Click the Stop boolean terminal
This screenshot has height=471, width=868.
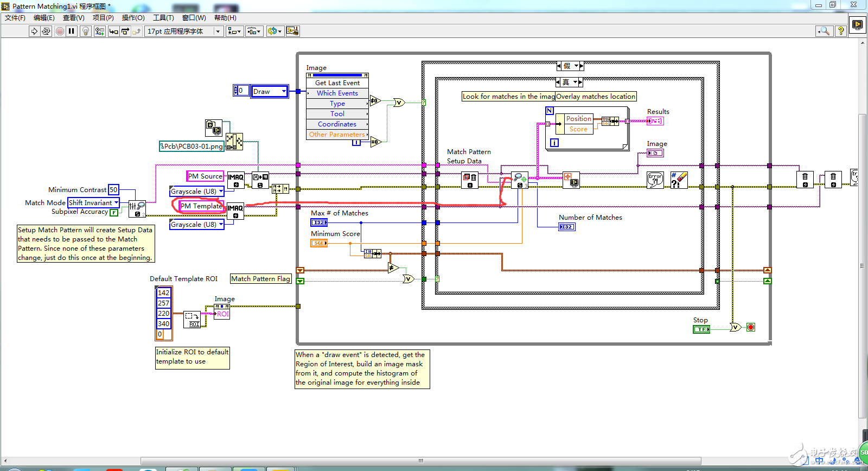pos(701,329)
